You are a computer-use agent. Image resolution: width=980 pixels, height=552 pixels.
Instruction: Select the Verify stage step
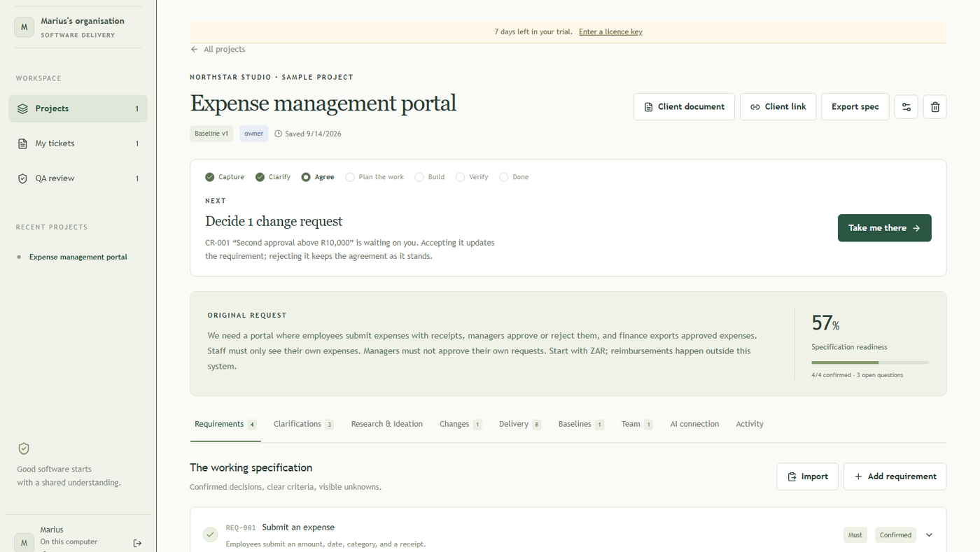(472, 177)
